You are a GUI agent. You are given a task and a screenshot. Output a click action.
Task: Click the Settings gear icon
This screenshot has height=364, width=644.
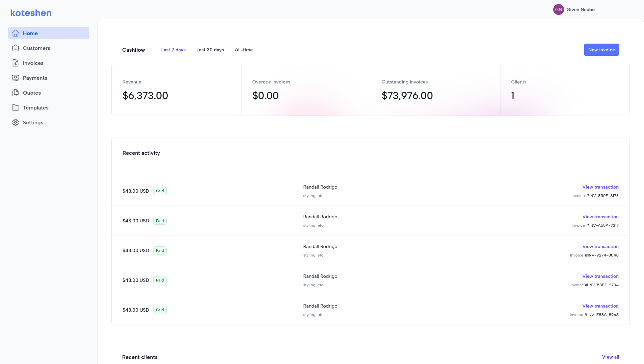tap(16, 122)
